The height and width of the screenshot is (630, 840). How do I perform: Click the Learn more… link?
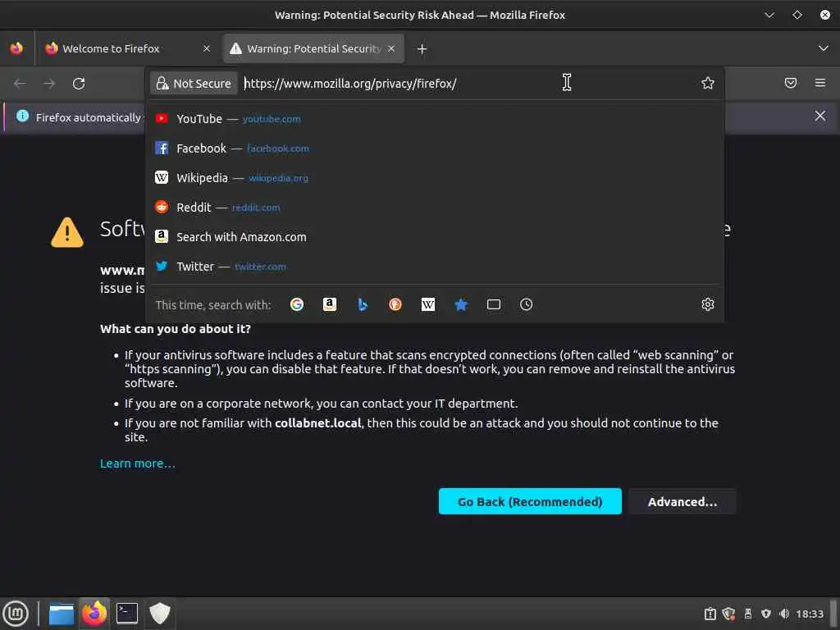(x=138, y=464)
